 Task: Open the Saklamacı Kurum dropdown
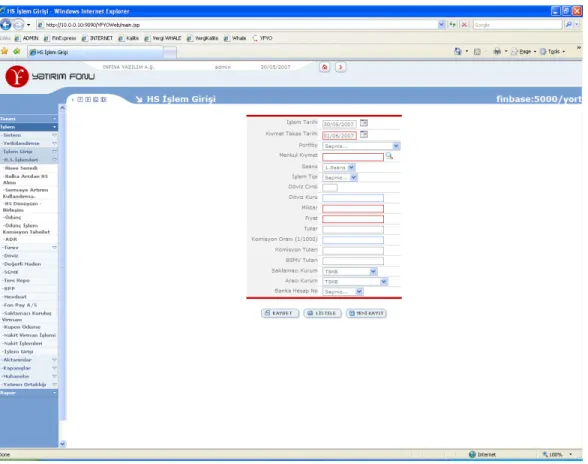pyautogui.click(x=350, y=271)
